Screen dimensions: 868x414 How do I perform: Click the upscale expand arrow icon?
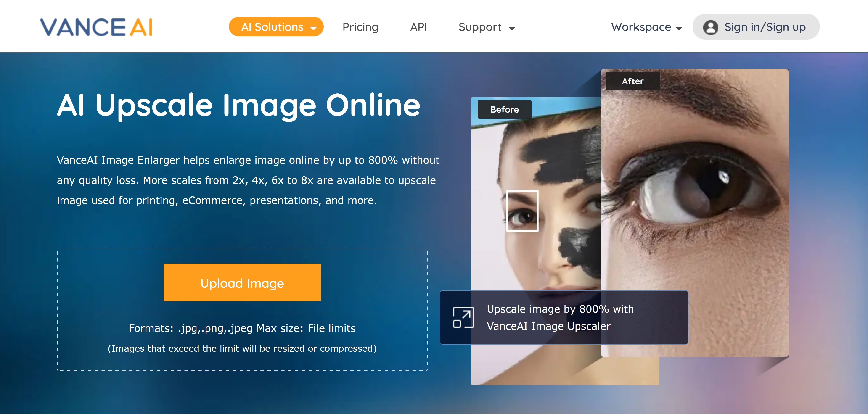click(x=463, y=317)
